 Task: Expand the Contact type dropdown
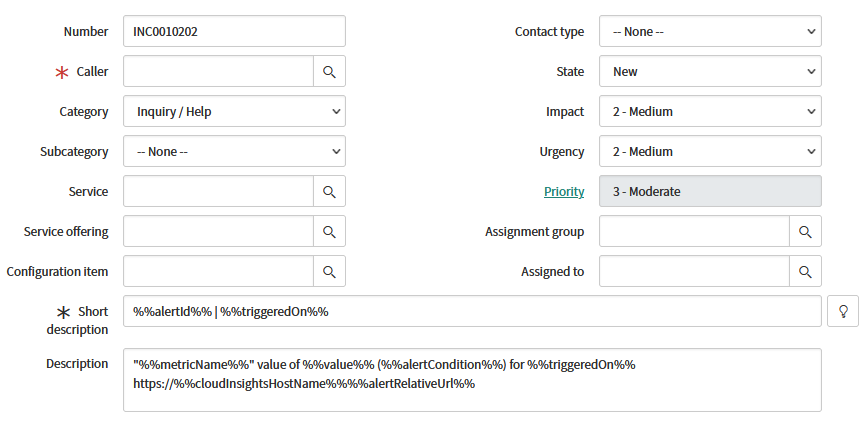coord(710,32)
